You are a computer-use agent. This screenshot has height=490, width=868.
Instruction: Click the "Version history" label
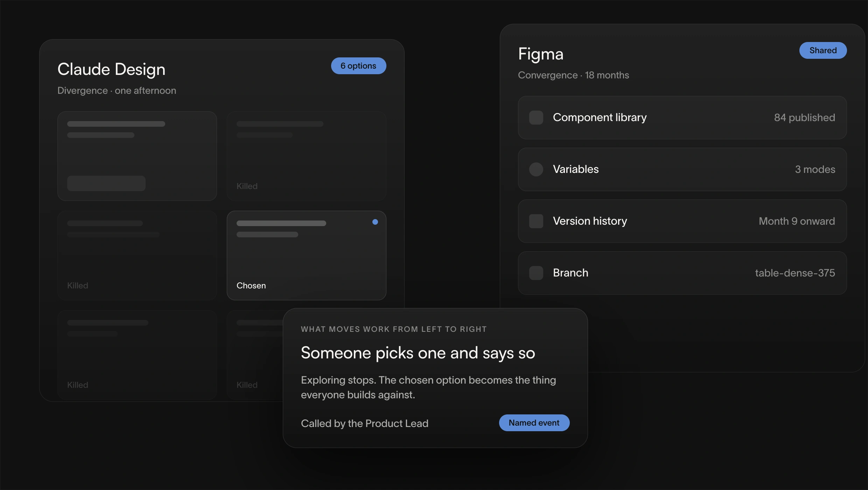tap(590, 221)
